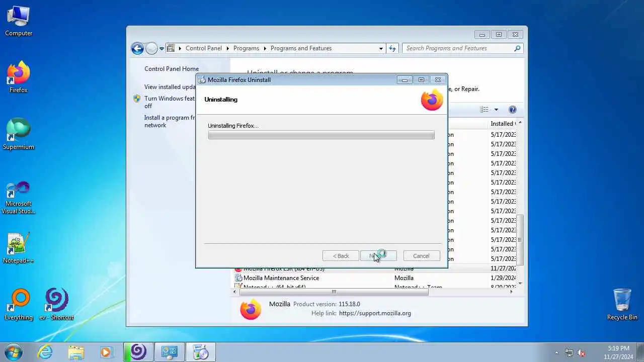Open the Supermium desktop shortcut
The width and height of the screenshot is (644, 362).
(19, 134)
